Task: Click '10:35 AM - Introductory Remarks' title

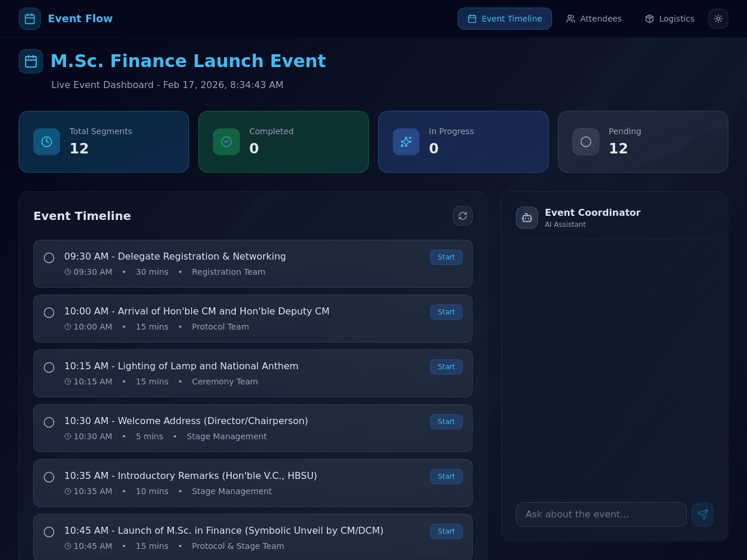Action: pos(191,476)
